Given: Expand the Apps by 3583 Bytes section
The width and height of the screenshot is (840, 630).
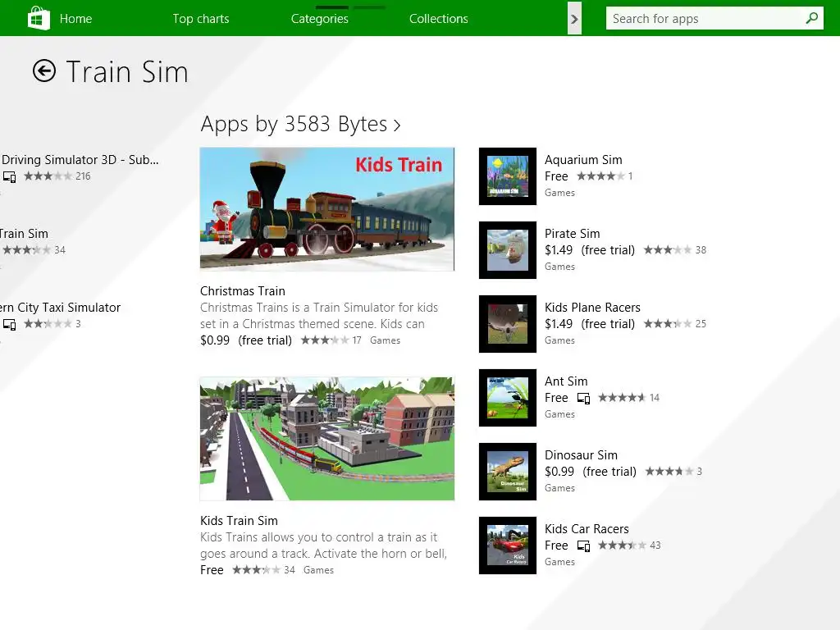Looking at the screenshot, I should 300,124.
